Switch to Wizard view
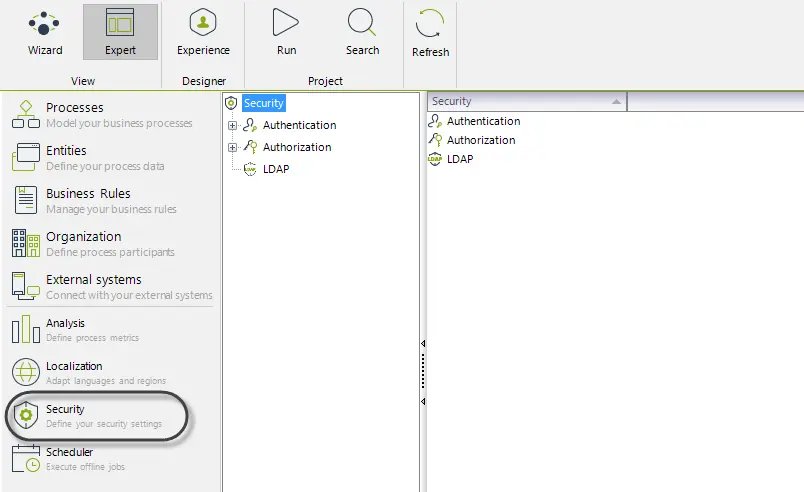 tap(45, 32)
